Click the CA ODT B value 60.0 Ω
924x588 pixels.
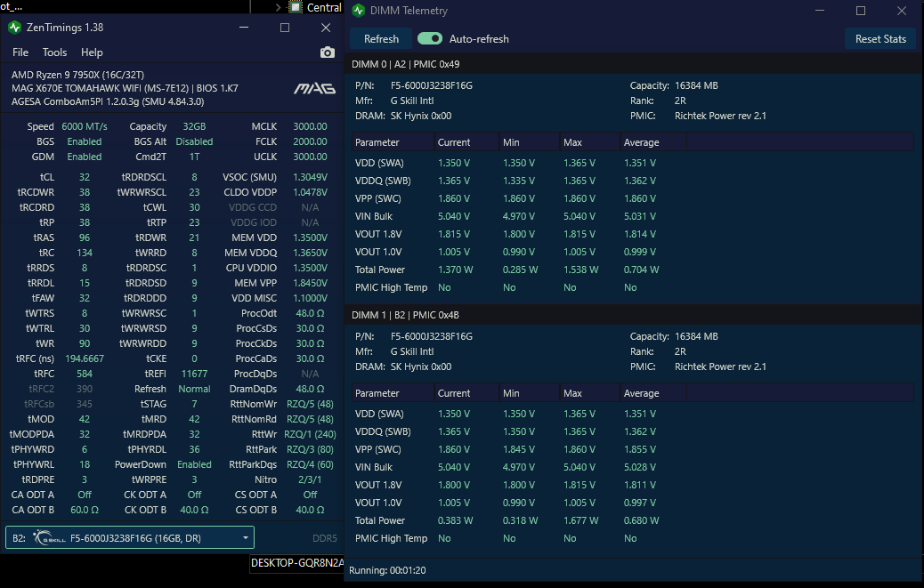85,510
